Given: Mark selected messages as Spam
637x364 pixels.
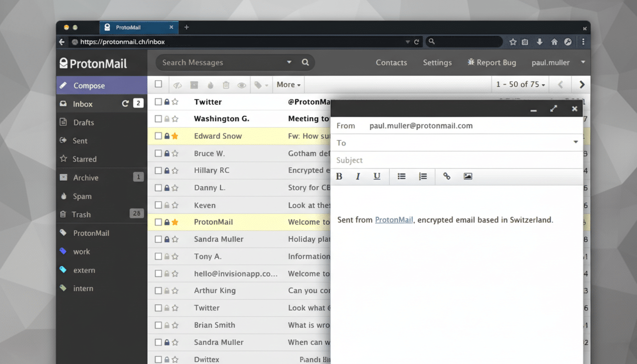Looking at the screenshot, I should (210, 84).
